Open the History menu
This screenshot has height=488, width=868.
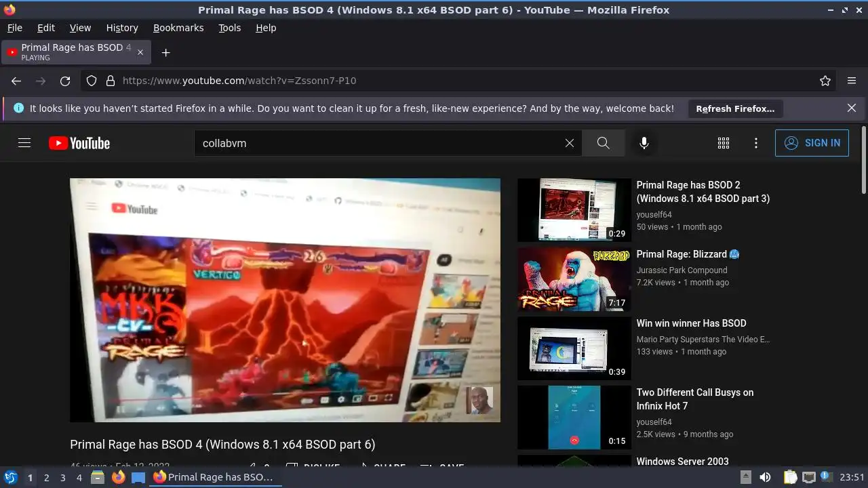click(122, 28)
